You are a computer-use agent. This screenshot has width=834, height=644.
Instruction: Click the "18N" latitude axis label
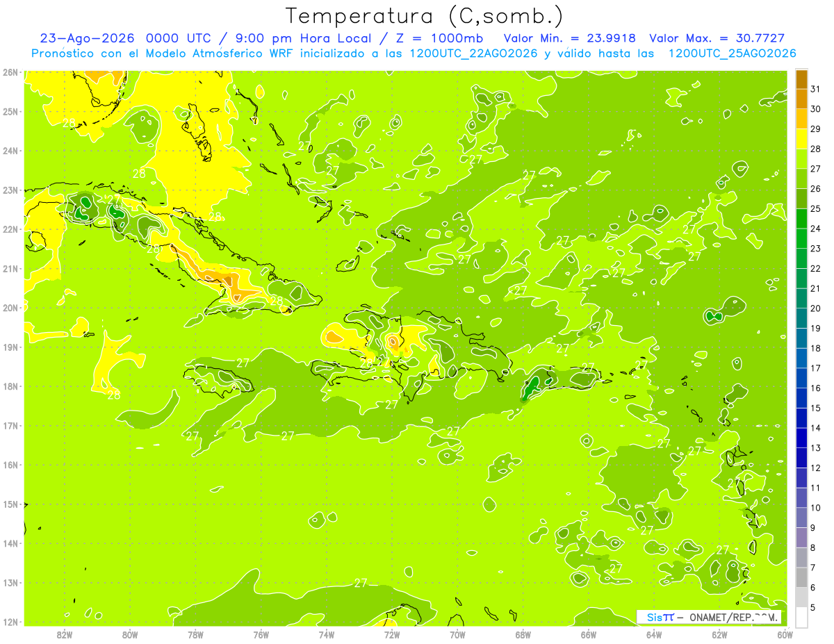(x=10, y=386)
